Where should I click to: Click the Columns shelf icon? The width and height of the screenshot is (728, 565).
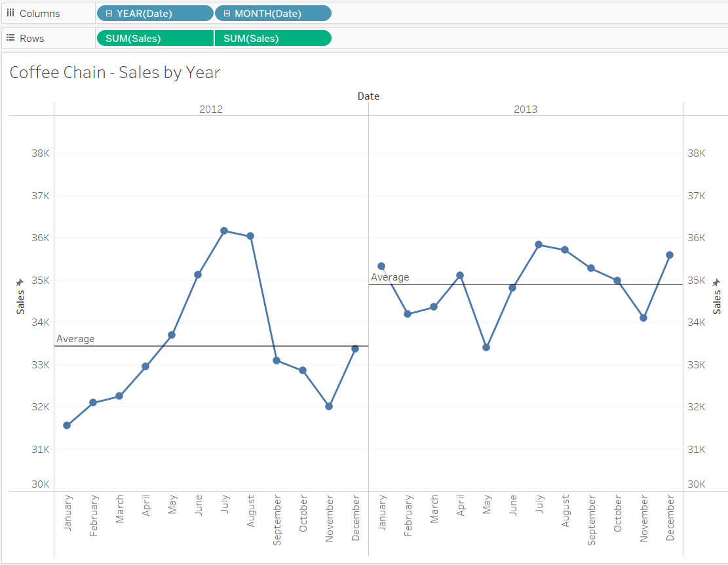(x=10, y=13)
